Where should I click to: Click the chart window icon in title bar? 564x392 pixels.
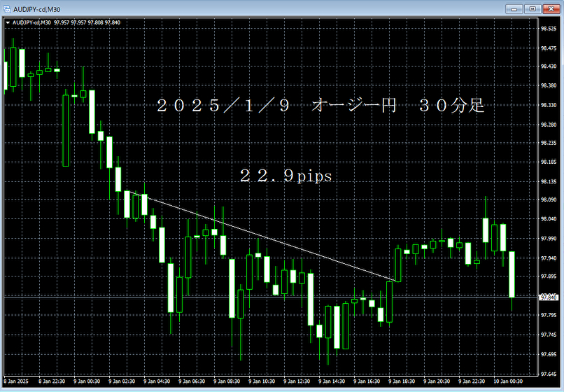pyautogui.click(x=7, y=8)
